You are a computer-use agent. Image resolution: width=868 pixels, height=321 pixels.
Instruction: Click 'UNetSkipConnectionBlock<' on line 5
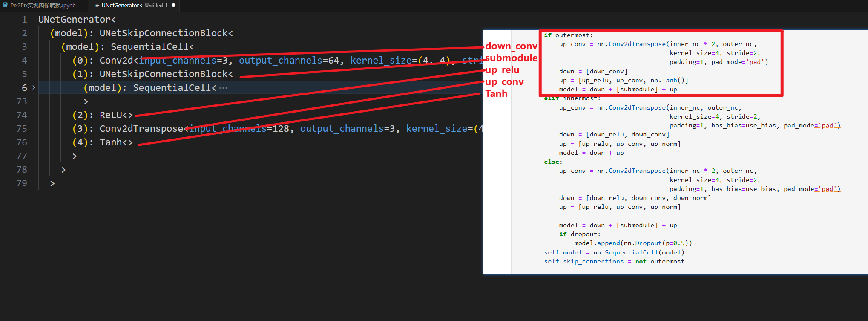166,74
